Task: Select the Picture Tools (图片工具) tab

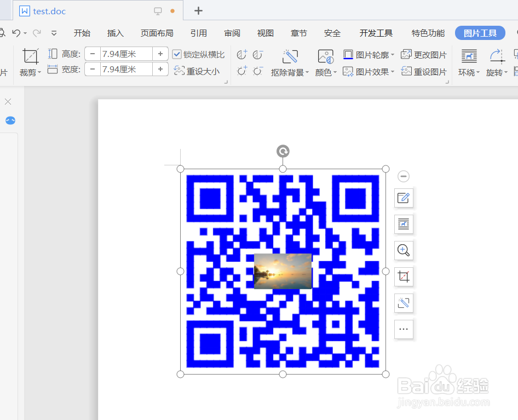Action: click(480, 33)
